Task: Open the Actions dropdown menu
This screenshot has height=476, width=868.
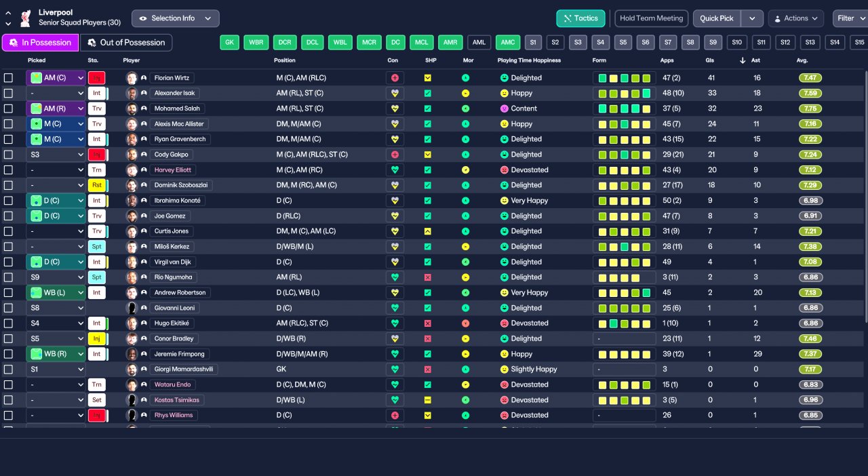Action: pyautogui.click(x=795, y=18)
